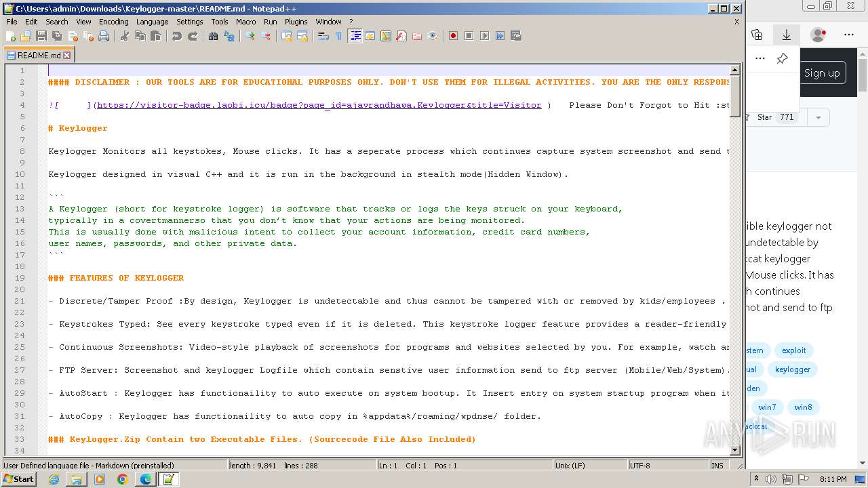
Task: Open Find with the binoculars icon
Action: tap(214, 36)
